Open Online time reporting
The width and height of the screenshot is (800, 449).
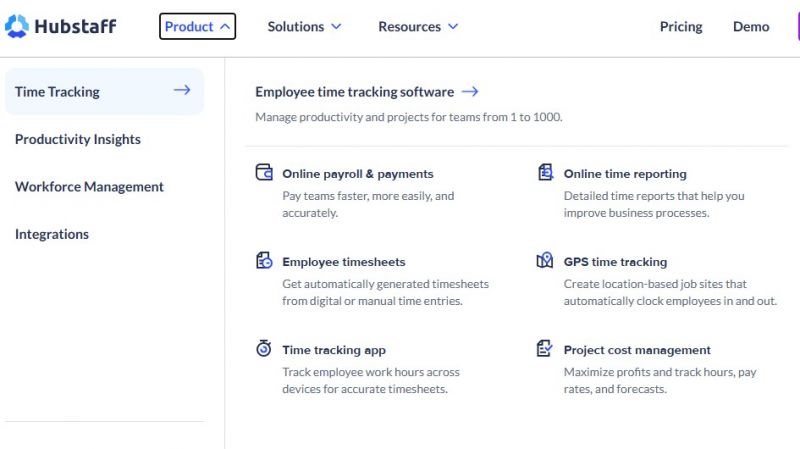pyautogui.click(x=625, y=174)
